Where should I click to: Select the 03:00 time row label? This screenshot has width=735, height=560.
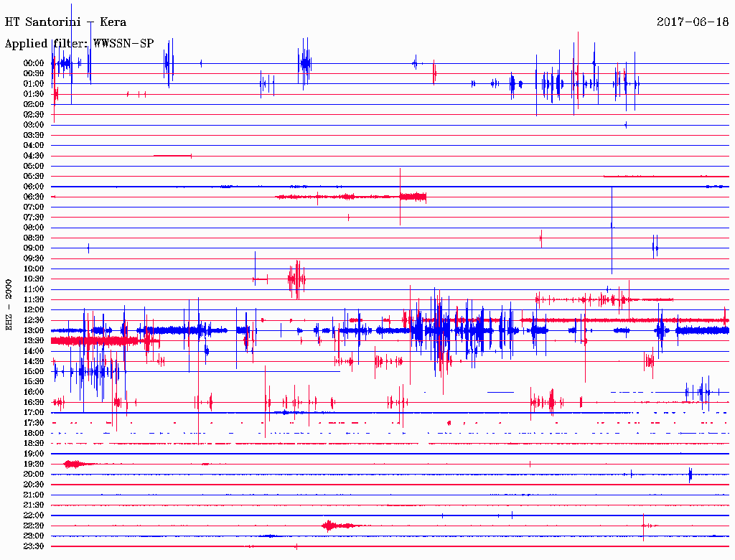[34, 125]
